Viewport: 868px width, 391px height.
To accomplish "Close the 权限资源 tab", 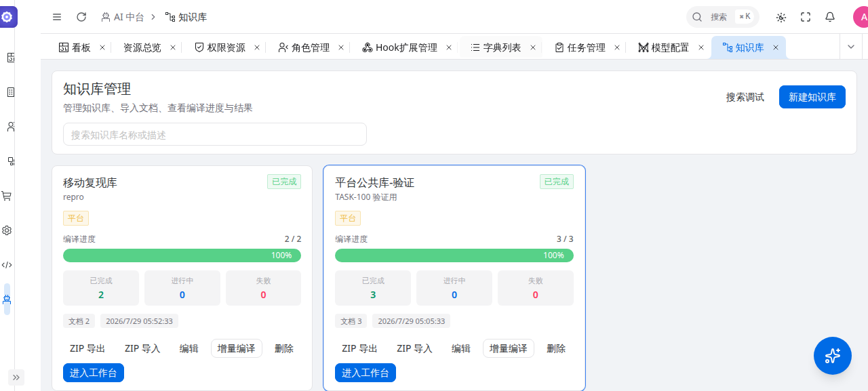I will 257,47.
